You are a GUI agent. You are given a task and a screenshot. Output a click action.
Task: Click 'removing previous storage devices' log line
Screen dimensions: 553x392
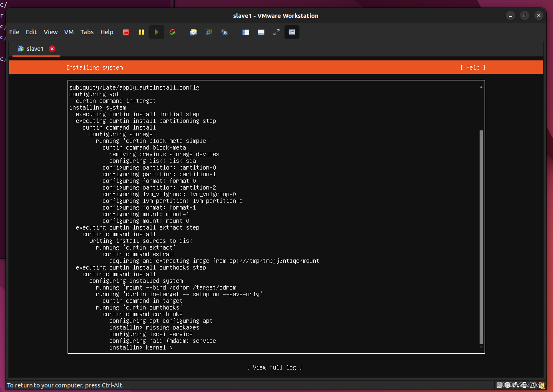(x=164, y=154)
